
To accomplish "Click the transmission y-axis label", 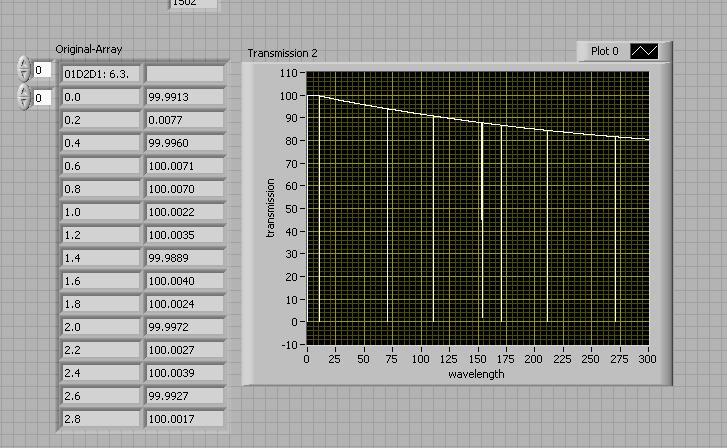I will point(270,208).
